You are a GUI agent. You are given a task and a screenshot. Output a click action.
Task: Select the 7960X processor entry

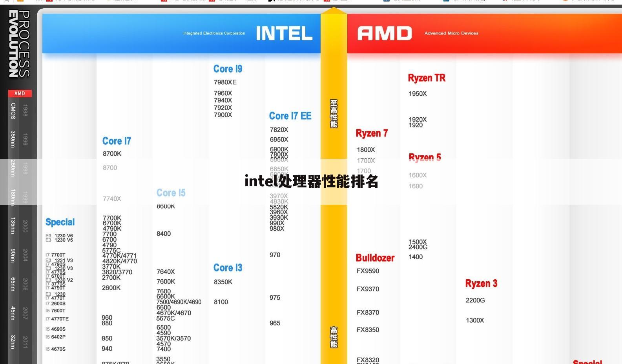(x=223, y=93)
